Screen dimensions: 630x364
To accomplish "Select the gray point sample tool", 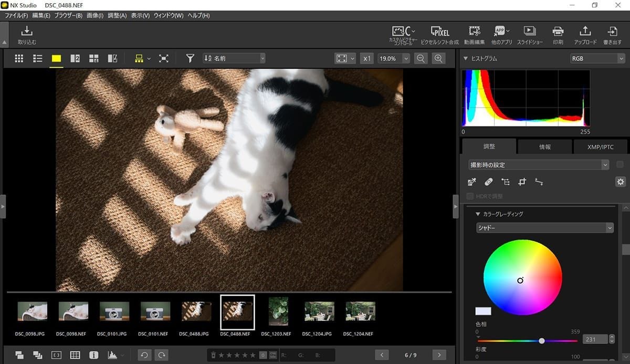I will [471, 182].
